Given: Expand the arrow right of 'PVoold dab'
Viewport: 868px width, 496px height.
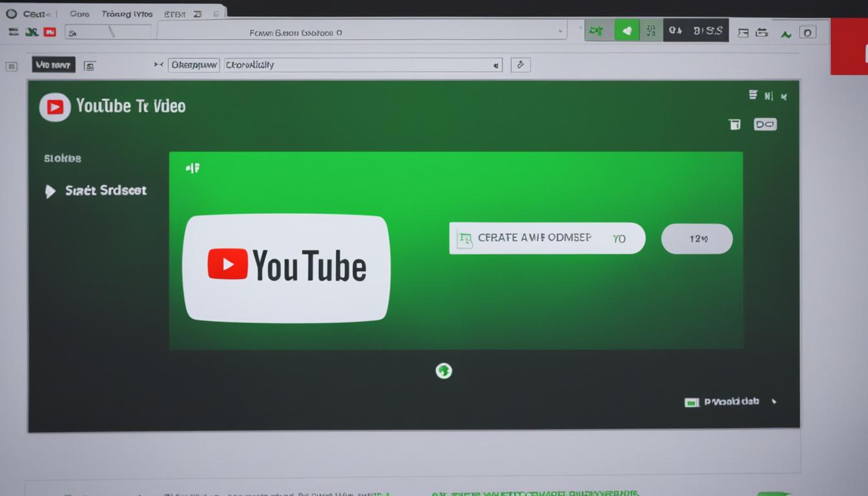Looking at the screenshot, I should [x=774, y=402].
